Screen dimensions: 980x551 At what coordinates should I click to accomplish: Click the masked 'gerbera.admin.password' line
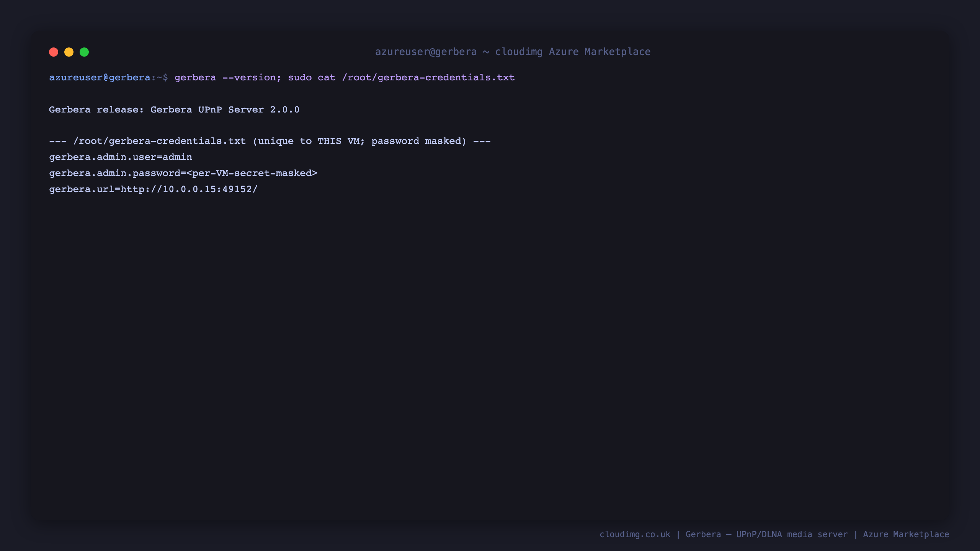[x=183, y=173]
